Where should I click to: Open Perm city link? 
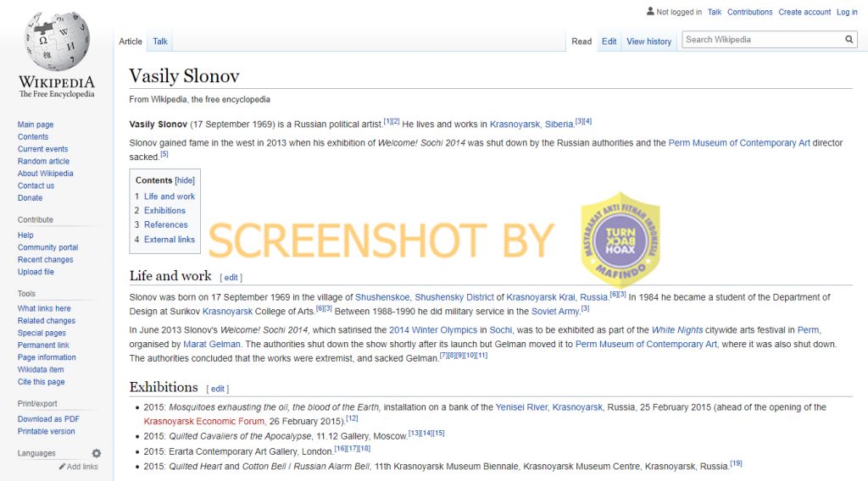point(808,330)
